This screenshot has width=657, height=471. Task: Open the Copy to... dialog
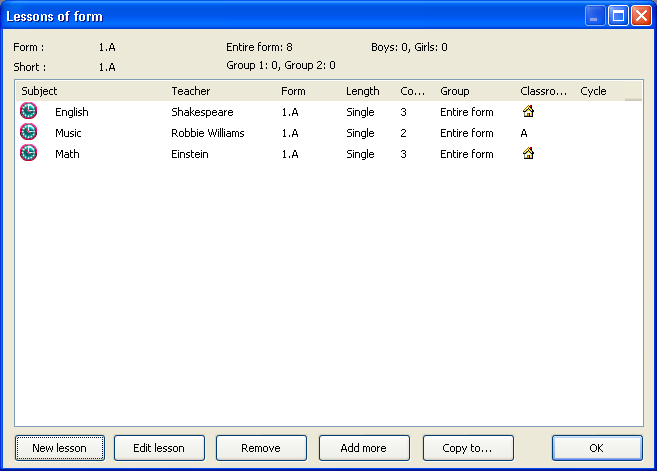(467, 448)
